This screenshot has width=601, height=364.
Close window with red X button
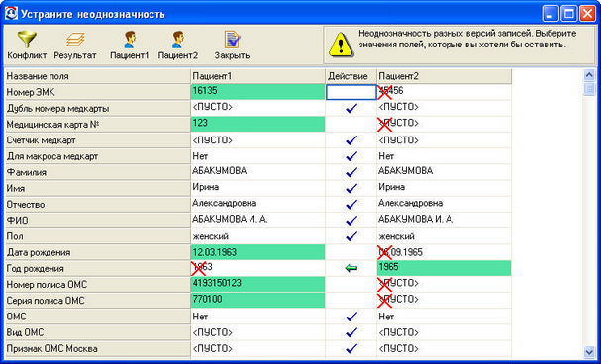(587, 14)
